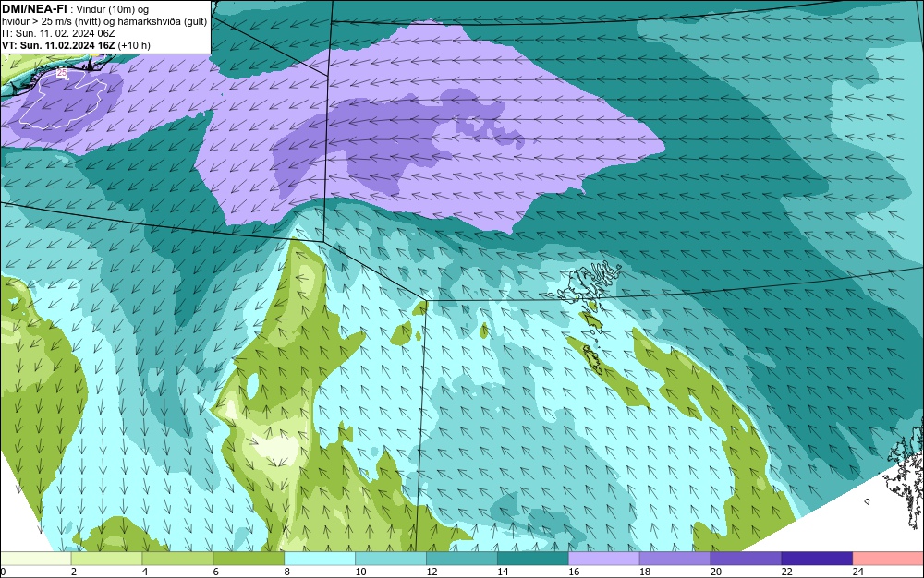Click the "25" gust contour label
This screenshot has height=578, width=924.
62,73
